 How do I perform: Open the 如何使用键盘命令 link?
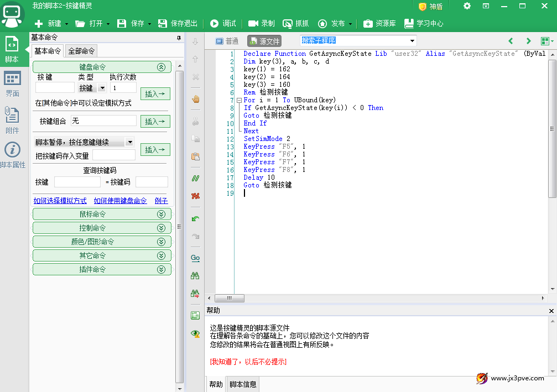click(120, 201)
